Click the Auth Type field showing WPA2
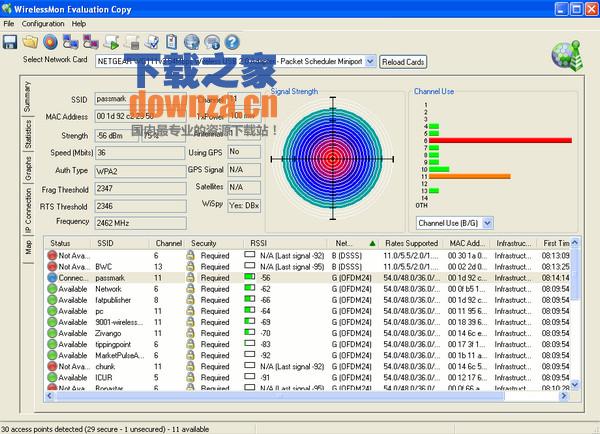The image size is (600, 434). click(140, 171)
